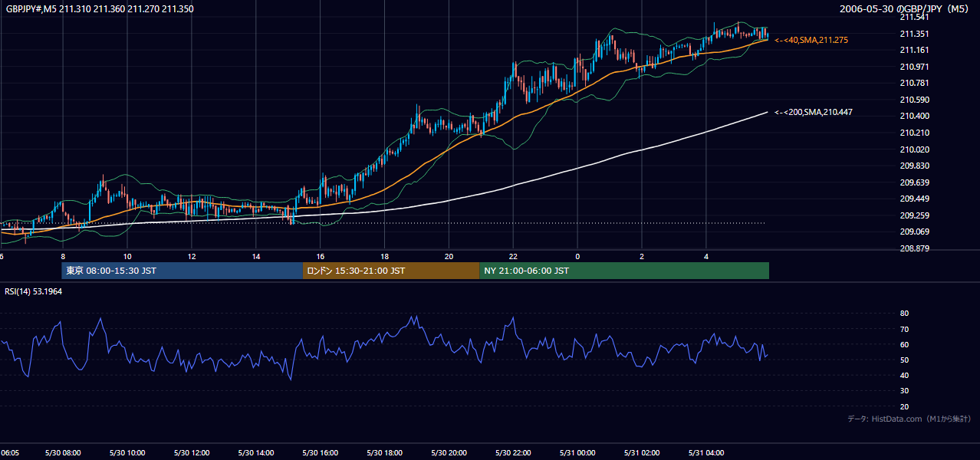Click price axis value 209.259
This screenshot has height=460, width=980.
coord(913,215)
